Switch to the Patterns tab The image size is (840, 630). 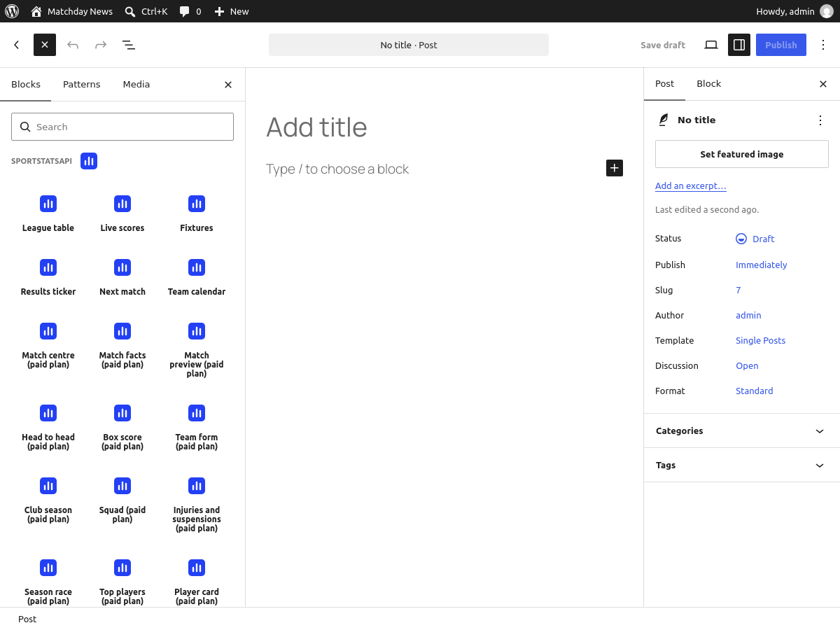82,84
